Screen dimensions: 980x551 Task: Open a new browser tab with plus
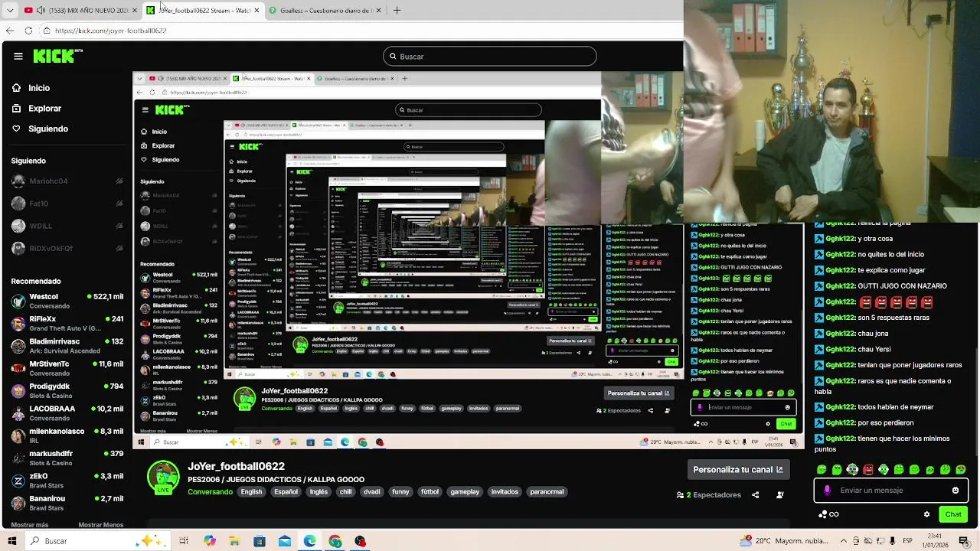click(x=397, y=10)
